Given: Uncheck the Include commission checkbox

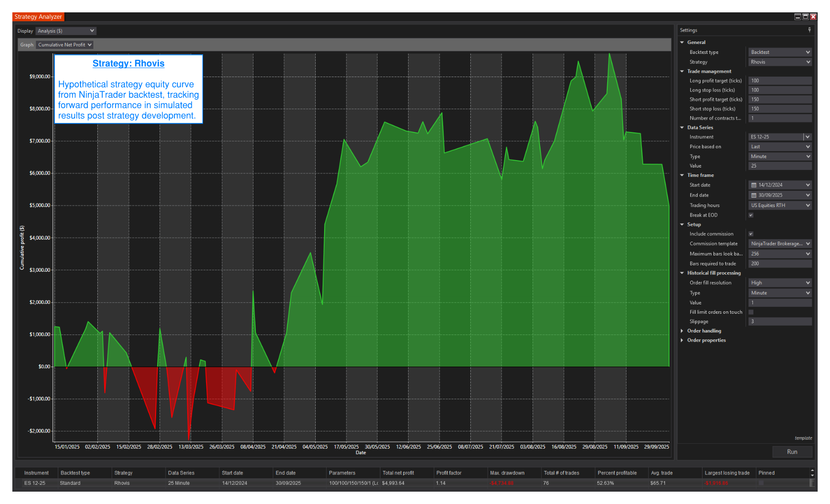Looking at the screenshot, I should click(751, 234).
